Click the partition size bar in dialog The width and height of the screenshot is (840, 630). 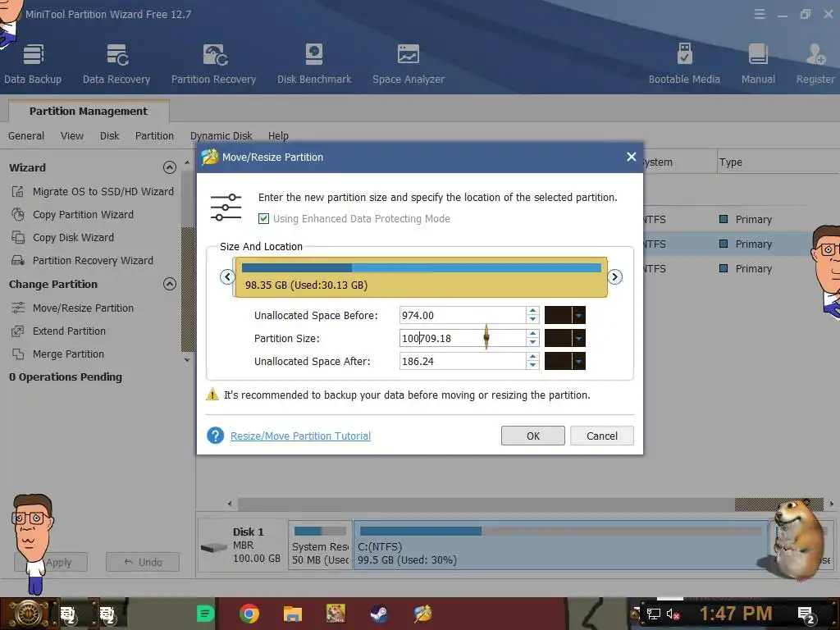coord(421,277)
